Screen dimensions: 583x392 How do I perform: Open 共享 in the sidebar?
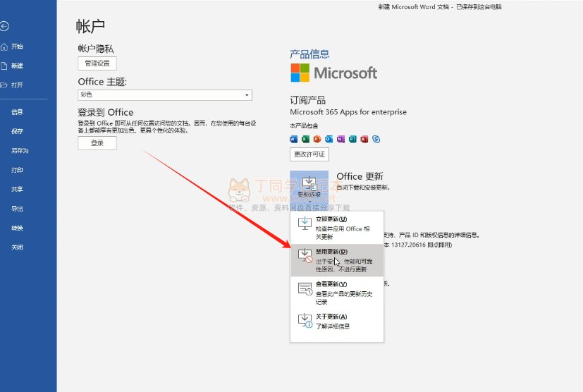(x=17, y=190)
